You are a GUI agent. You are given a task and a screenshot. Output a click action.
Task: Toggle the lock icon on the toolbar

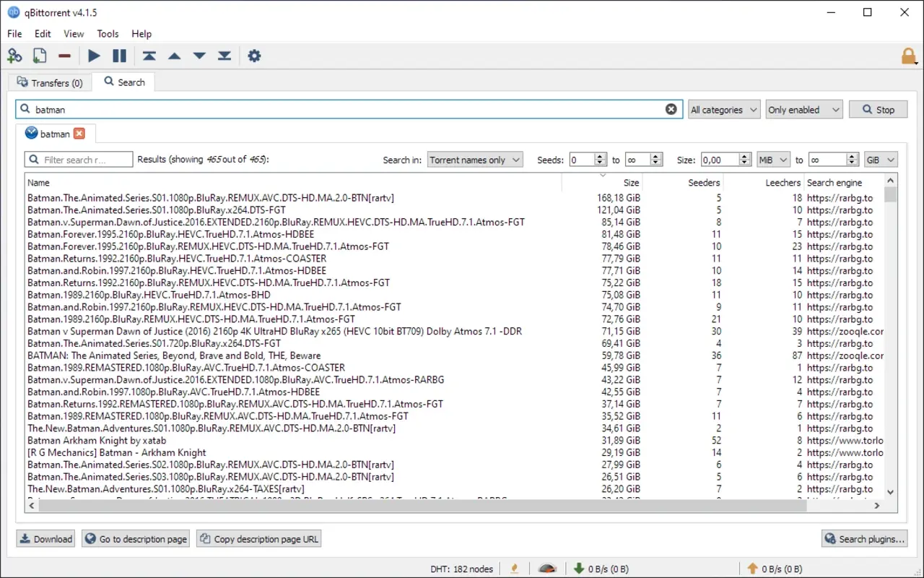click(909, 56)
